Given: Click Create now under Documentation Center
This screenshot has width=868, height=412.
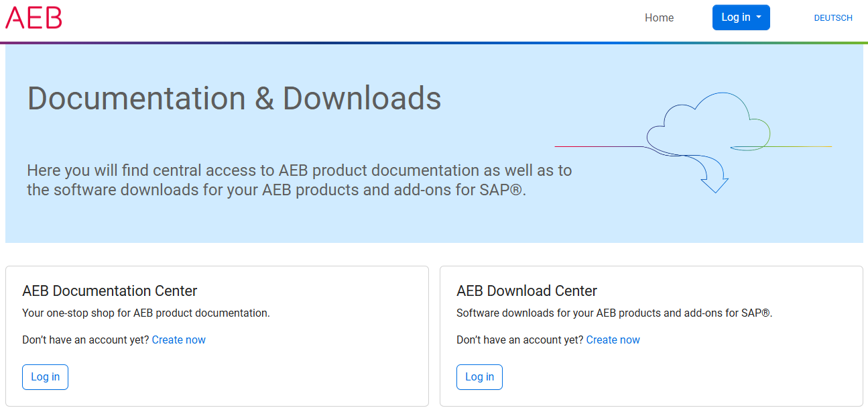Looking at the screenshot, I should (178, 340).
